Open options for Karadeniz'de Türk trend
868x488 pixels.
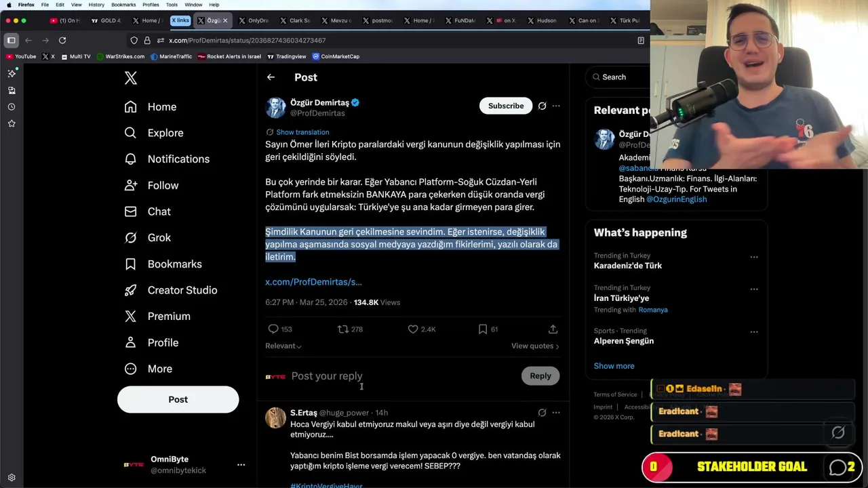click(x=754, y=257)
